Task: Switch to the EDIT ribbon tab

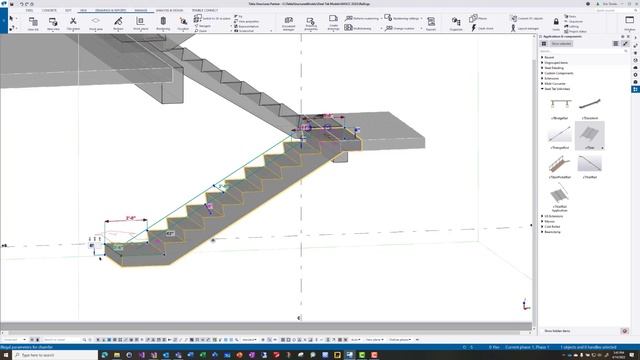Action: click(68, 10)
